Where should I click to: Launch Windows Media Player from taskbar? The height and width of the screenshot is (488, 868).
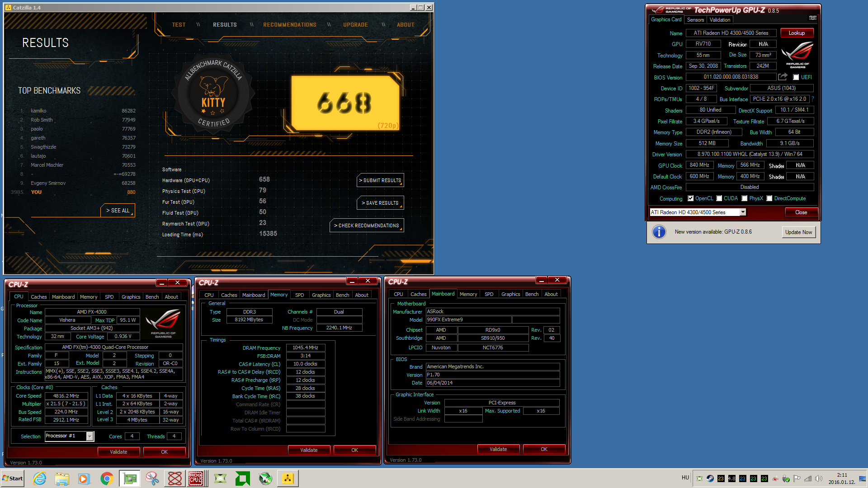[84, 479]
